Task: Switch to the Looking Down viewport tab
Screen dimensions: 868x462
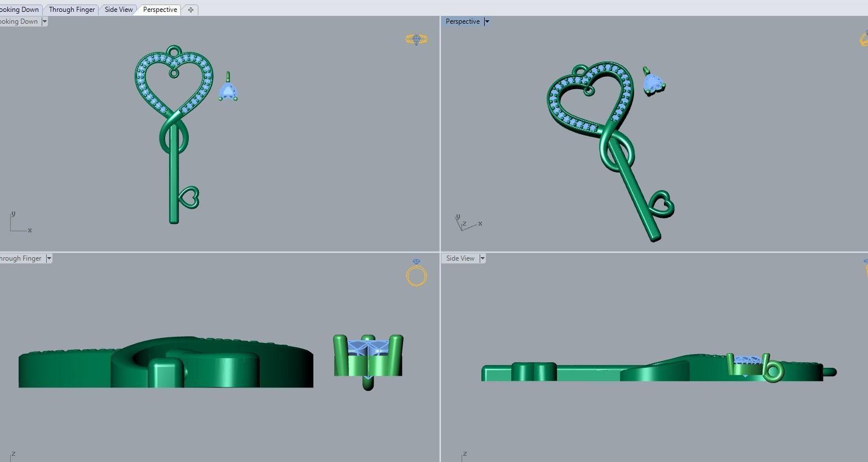Action: [20, 10]
